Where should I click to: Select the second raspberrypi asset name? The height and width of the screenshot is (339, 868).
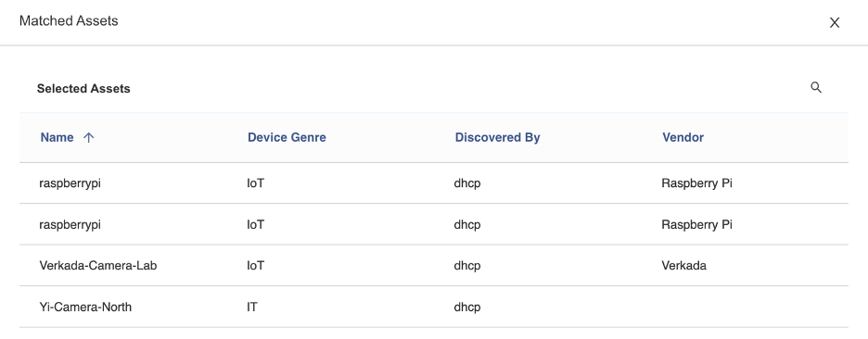[x=70, y=225]
